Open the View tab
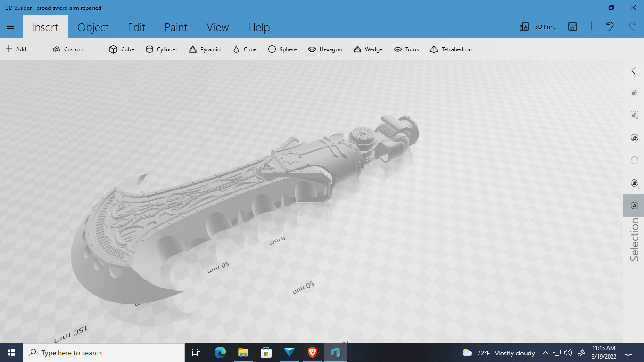644x362 pixels. (217, 27)
